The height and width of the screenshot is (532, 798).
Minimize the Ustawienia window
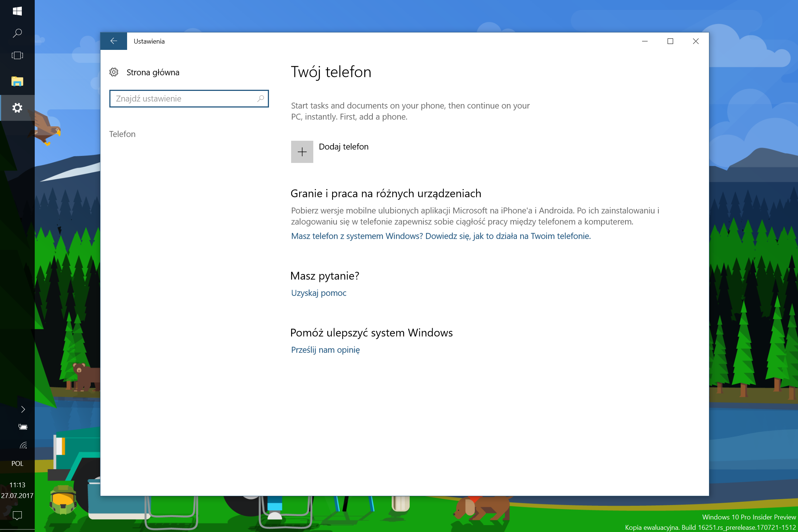(645, 41)
